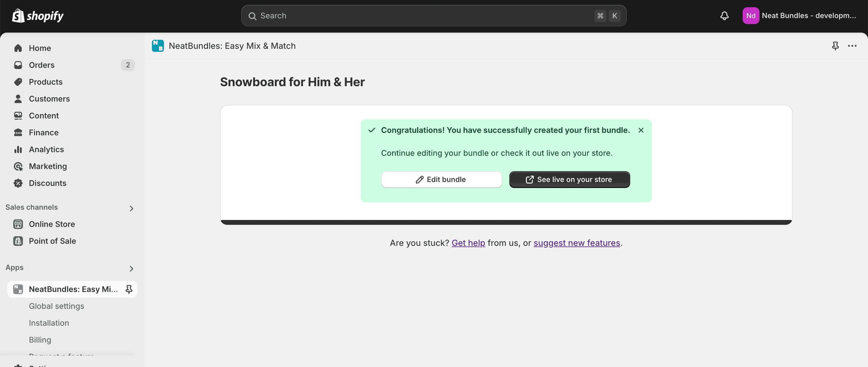868x367 pixels.
Task: Pin the app using the header pin icon
Action: click(x=835, y=46)
